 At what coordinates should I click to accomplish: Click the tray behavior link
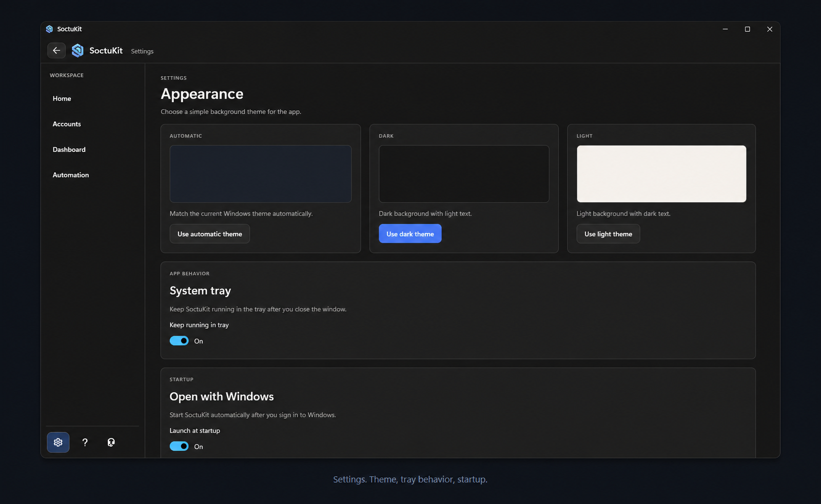pos(426,479)
